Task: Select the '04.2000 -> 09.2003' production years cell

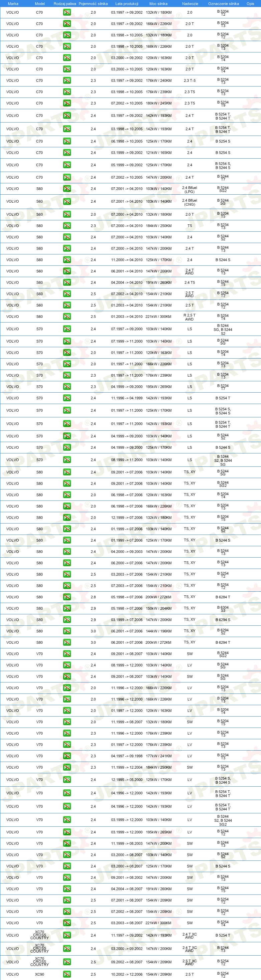Action: click(x=127, y=552)
